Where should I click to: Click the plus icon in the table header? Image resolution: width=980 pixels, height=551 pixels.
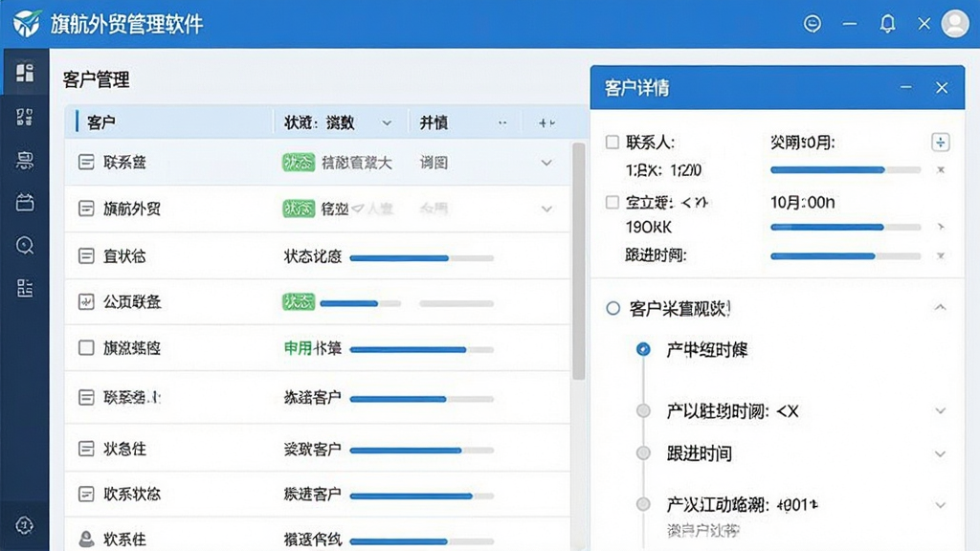pyautogui.click(x=546, y=123)
